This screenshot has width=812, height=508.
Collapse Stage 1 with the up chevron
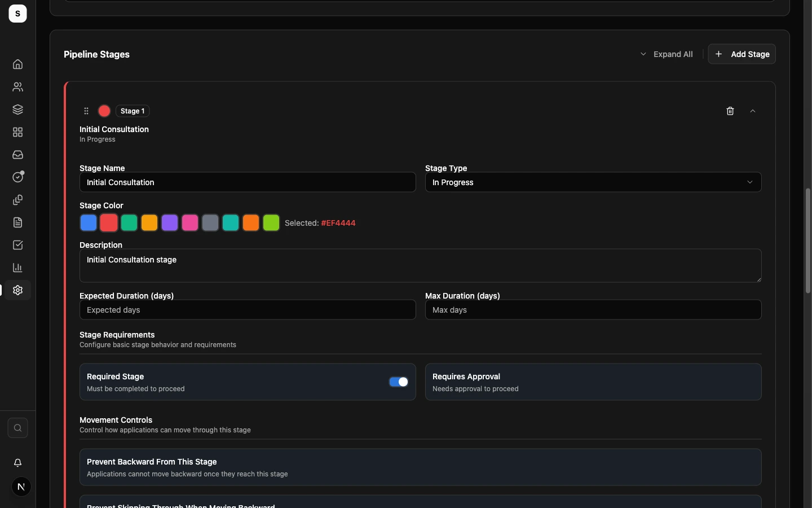point(753,111)
